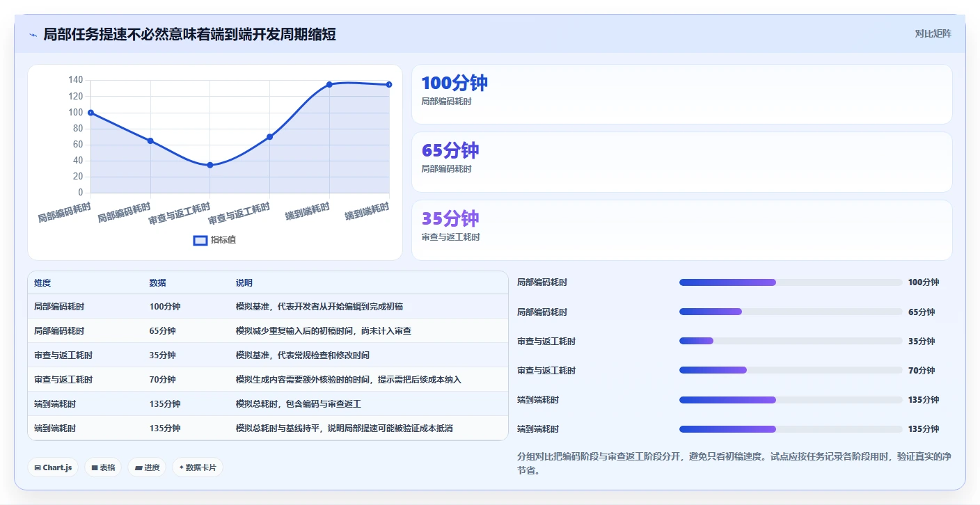Screen dimensions: 980x505
Task: Click the progress bar labeled 100分钟
Action: point(791,282)
